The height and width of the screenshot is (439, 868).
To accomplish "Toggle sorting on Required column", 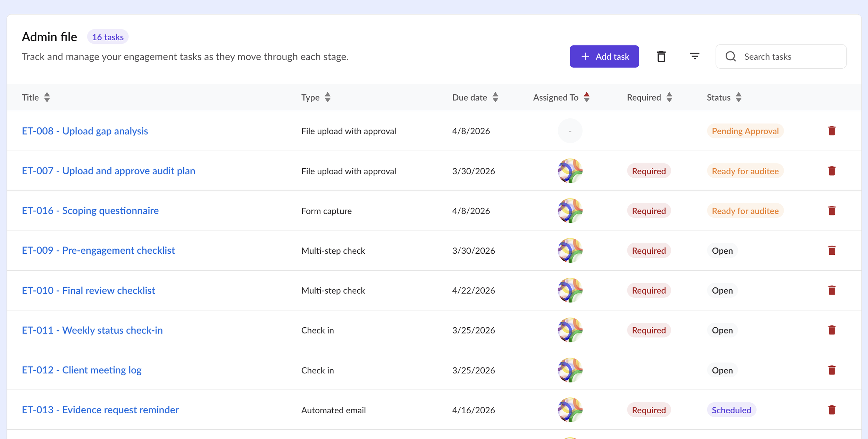I will [x=669, y=98].
